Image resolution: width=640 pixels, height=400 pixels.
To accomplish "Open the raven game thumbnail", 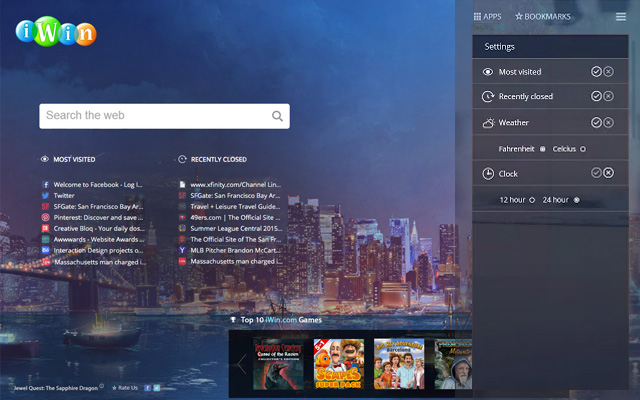I will click(278, 364).
